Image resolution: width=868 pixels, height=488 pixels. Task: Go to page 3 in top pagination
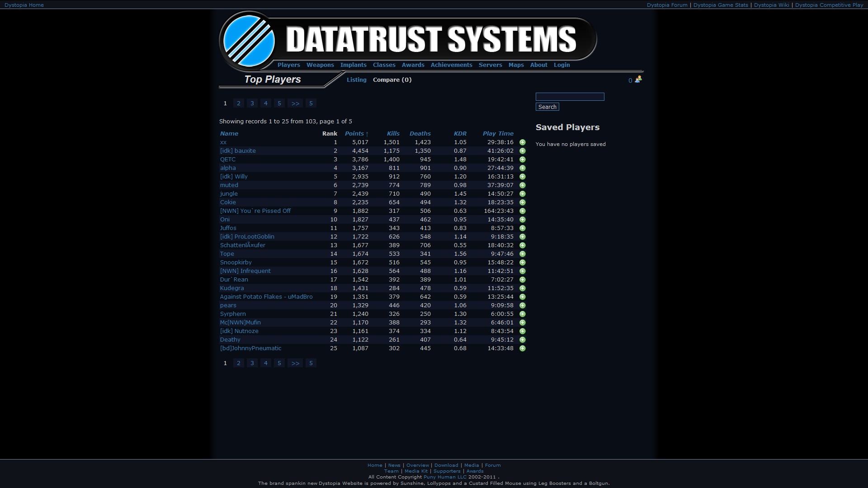(x=252, y=103)
